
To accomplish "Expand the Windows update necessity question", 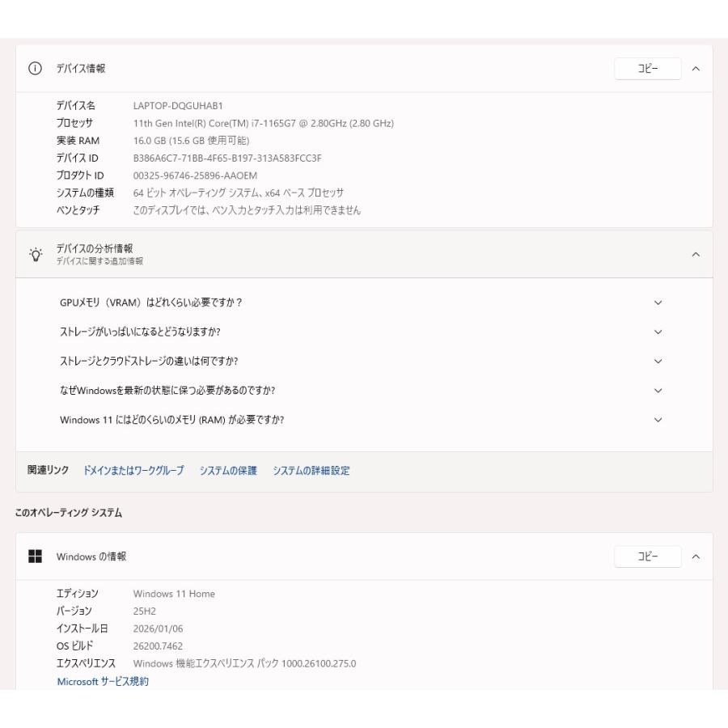I will pyautogui.click(x=659, y=390).
